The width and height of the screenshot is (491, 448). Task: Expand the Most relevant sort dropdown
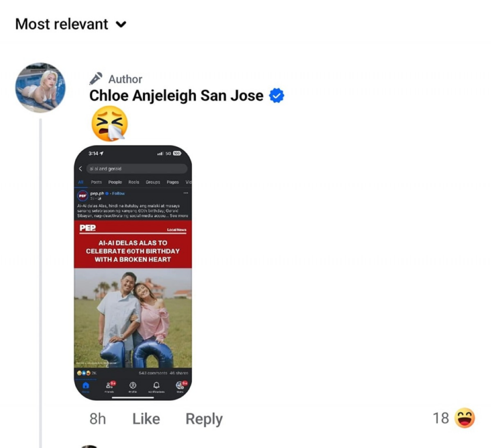click(x=70, y=24)
